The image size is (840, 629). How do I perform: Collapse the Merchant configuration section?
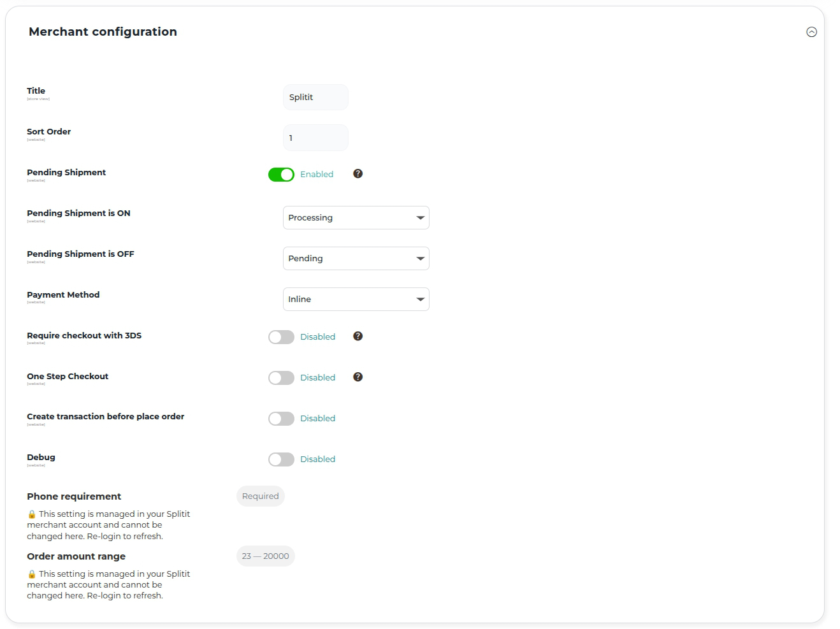tap(811, 32)
